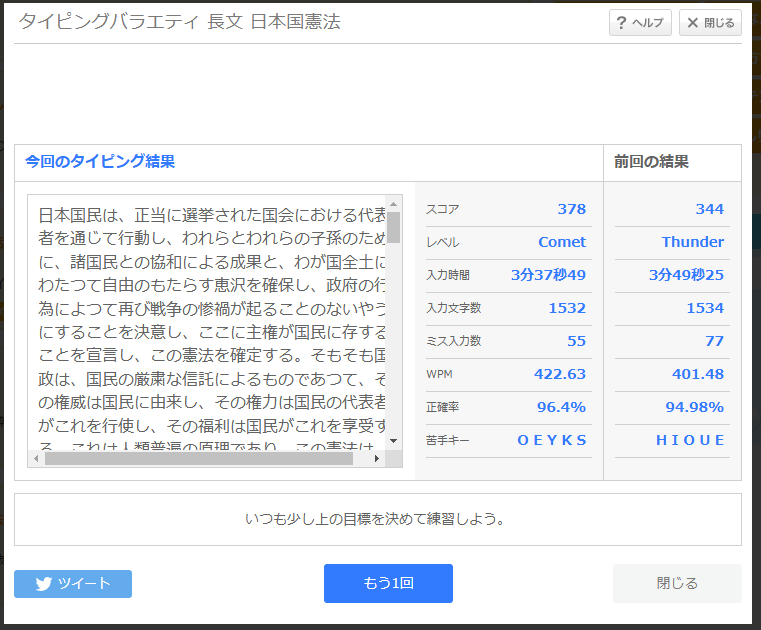Retry typing with the もう1回 button

click(388, 583)
